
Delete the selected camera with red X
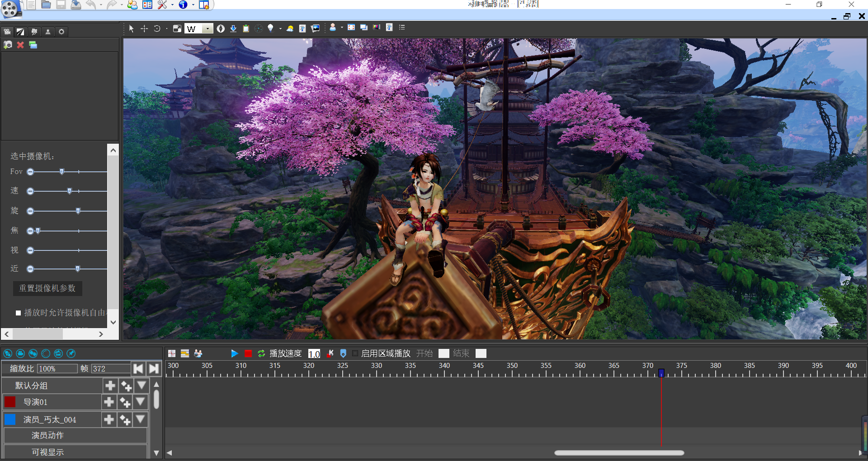pos(20,45)
